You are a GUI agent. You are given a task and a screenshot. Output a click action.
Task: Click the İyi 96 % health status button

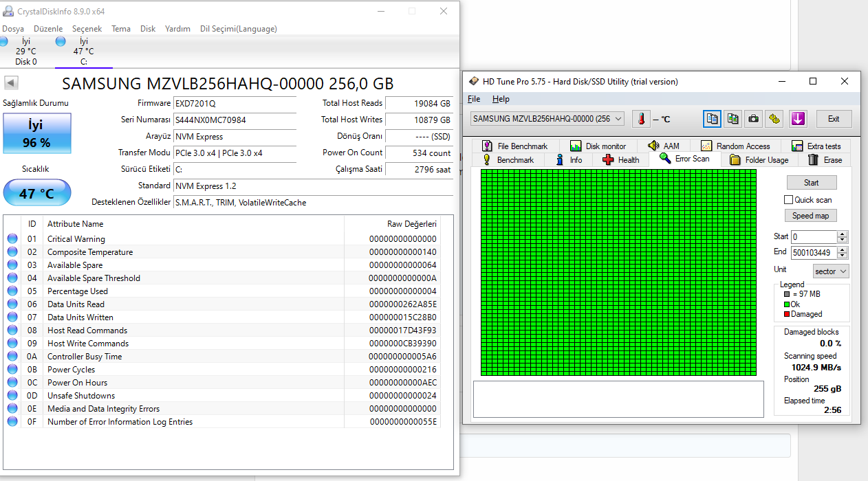[x=37, y=134]
